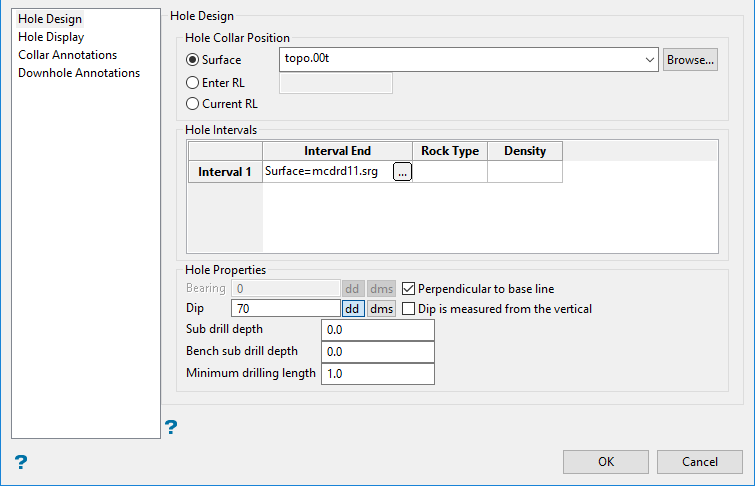Click the bottom-left help question mark icon
The height and width of the screenshot is (486, 755).
(x=20, y=462)
